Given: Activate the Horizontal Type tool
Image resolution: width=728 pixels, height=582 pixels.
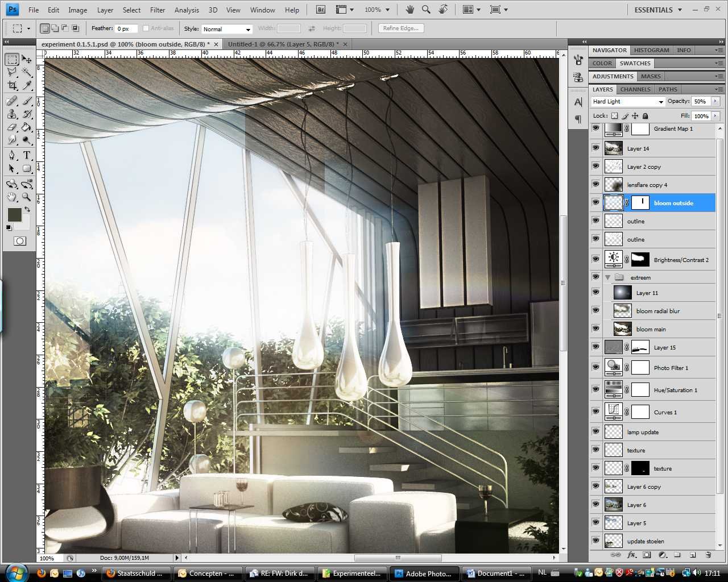Looking at the screenshot, I should pos(27,155).
